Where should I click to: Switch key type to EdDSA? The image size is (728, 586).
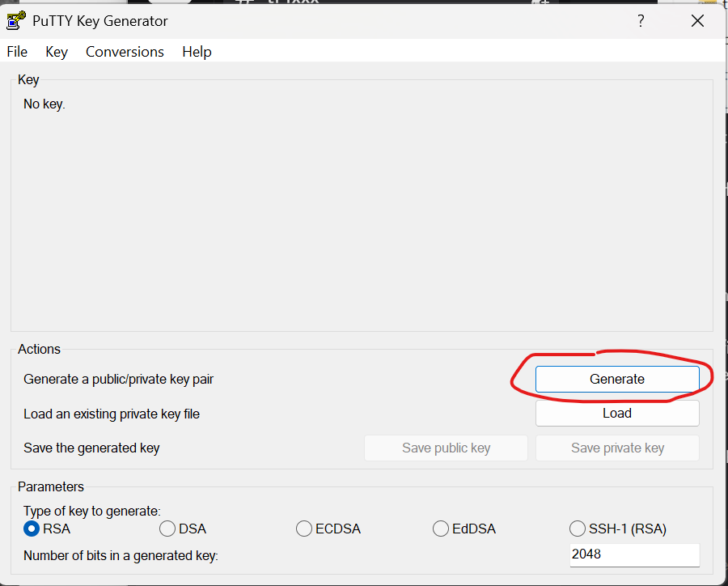point(441,529)
